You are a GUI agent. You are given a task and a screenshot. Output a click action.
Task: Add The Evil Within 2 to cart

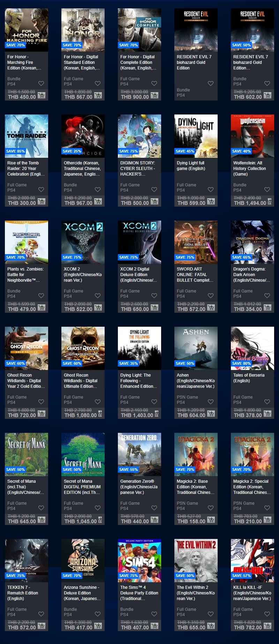[x=211, y=626]
